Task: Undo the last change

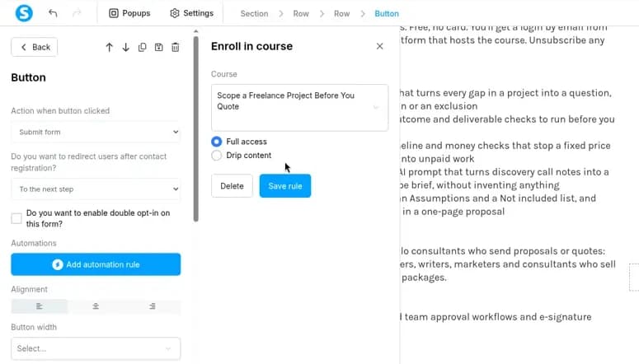Action: tap(53, 13)
